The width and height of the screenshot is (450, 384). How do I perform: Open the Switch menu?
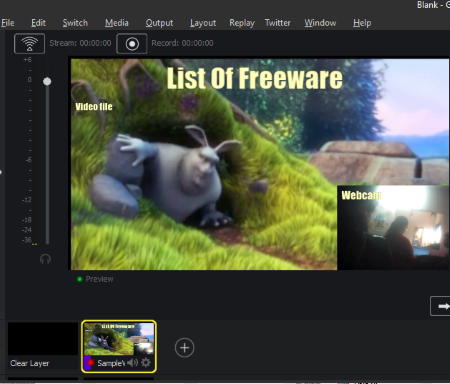[75, 23]
